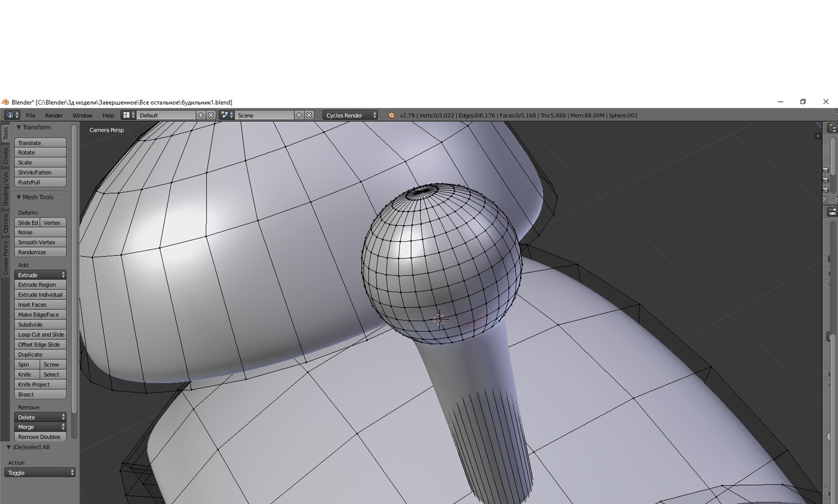Image resolution: width=838 pixels, height=504 pixels.
Task: Click the Duplicate button
Action: click(40, 355)
